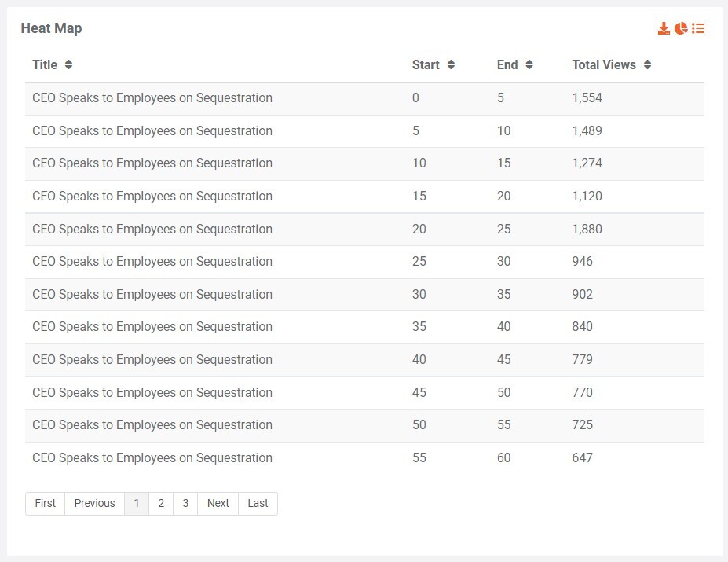728x562 pixels.
Task: Jump to page 3 of results
Action: click(185, 504)
